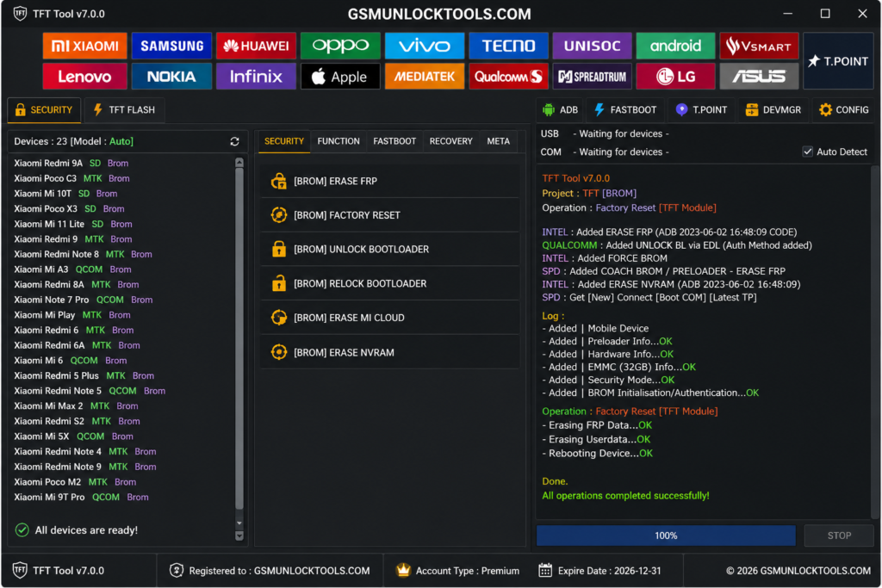Select the Samsung brand tile

(171, 46)
